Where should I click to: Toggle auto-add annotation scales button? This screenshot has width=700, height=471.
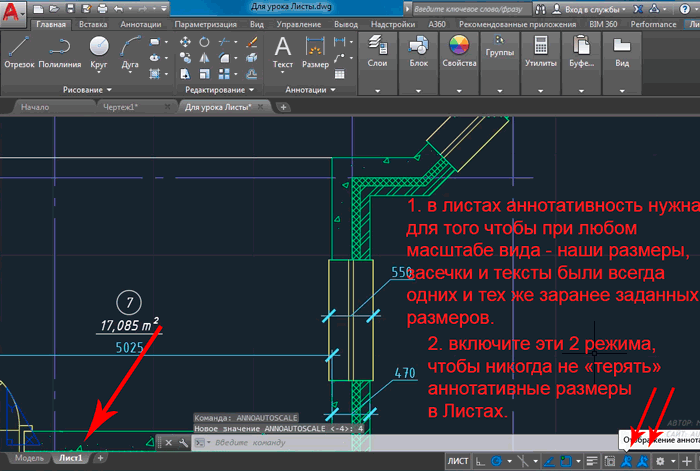[643, 461]
